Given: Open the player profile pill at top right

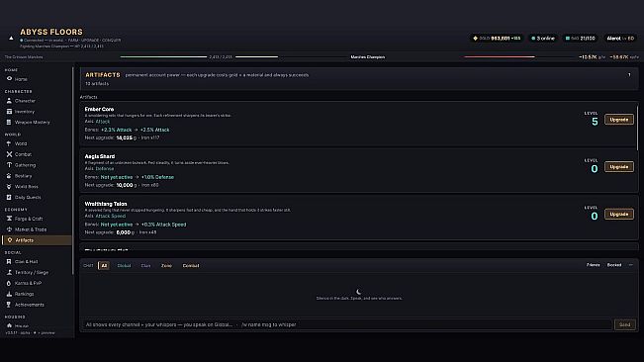Looking at the screenshot, I should (x=620, y=39).
